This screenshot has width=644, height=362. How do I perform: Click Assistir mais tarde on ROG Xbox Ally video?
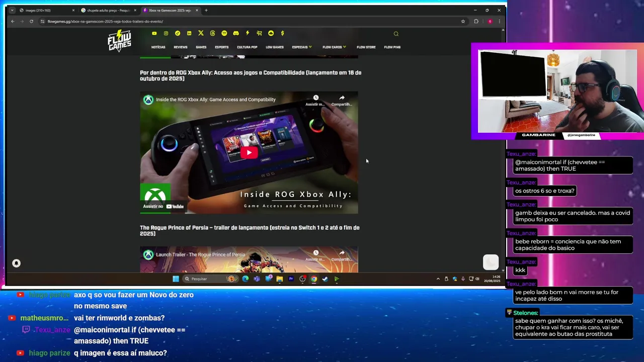tap(315, 101)
